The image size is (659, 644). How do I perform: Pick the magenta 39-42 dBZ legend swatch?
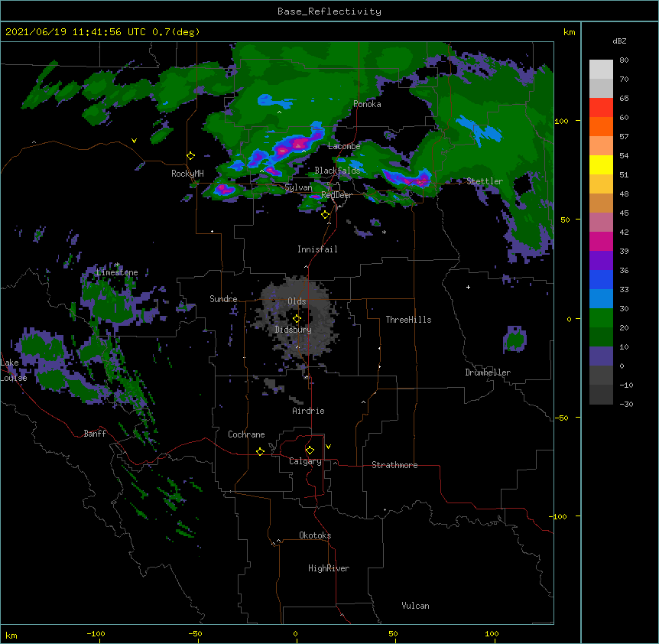[601, 241]
